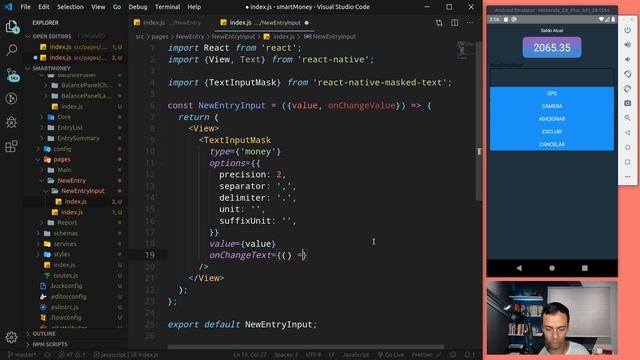Activate the emulator zoom tool

pos(628,118)
